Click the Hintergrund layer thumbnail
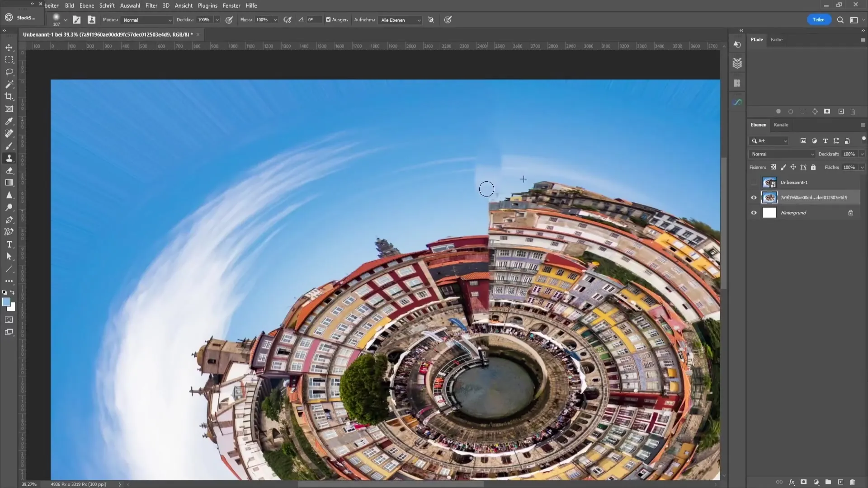868x488 pixels. tap(769, 212)
